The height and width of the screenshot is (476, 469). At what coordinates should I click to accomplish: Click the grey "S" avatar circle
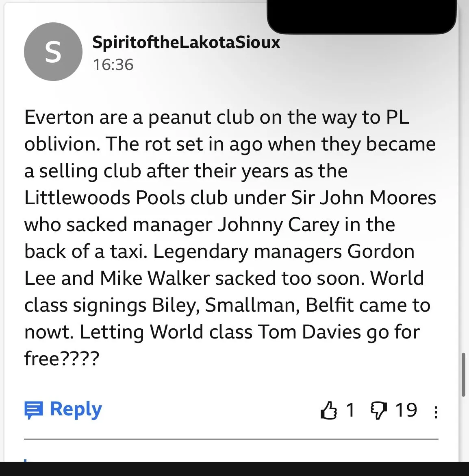pyautogui.click(x=53, y=52)
